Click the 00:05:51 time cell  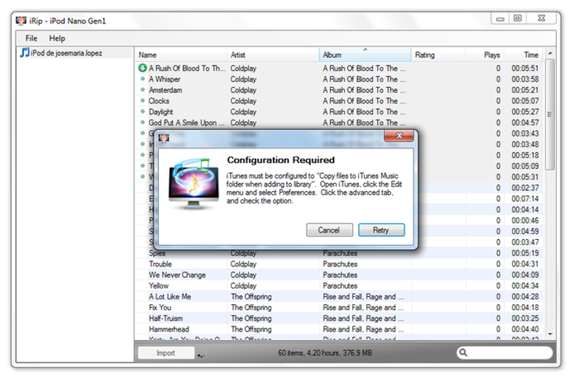click(x=525, y=68)
